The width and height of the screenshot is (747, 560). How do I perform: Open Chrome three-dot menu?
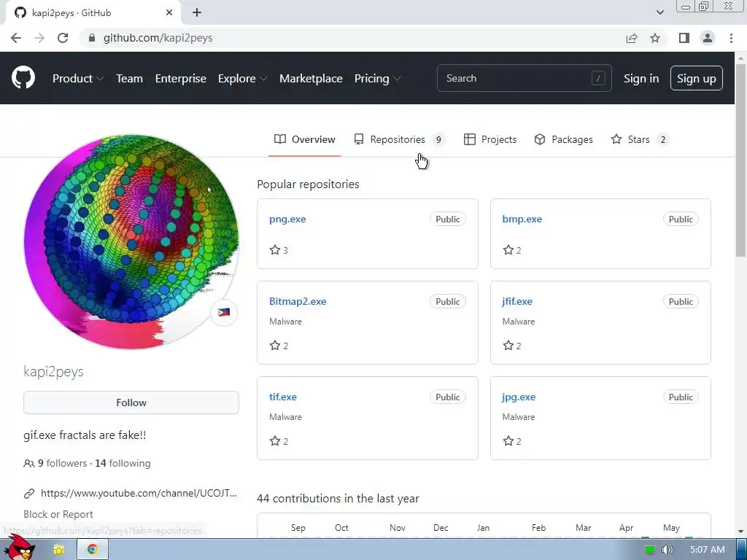(x=731, y=38)
